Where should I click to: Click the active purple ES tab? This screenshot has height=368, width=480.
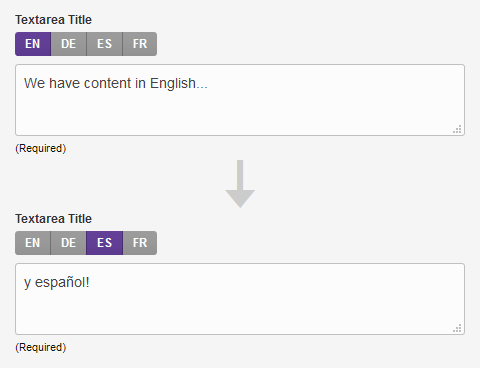point(105,243)
